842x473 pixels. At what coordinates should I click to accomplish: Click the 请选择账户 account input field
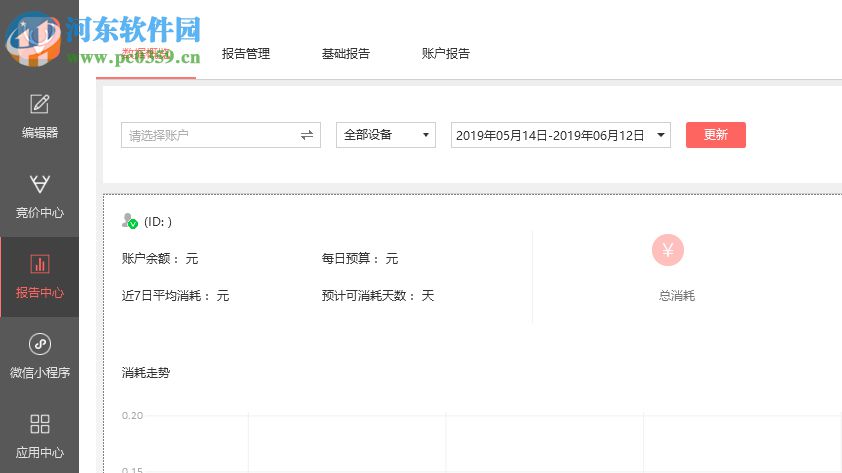(221, 135)
